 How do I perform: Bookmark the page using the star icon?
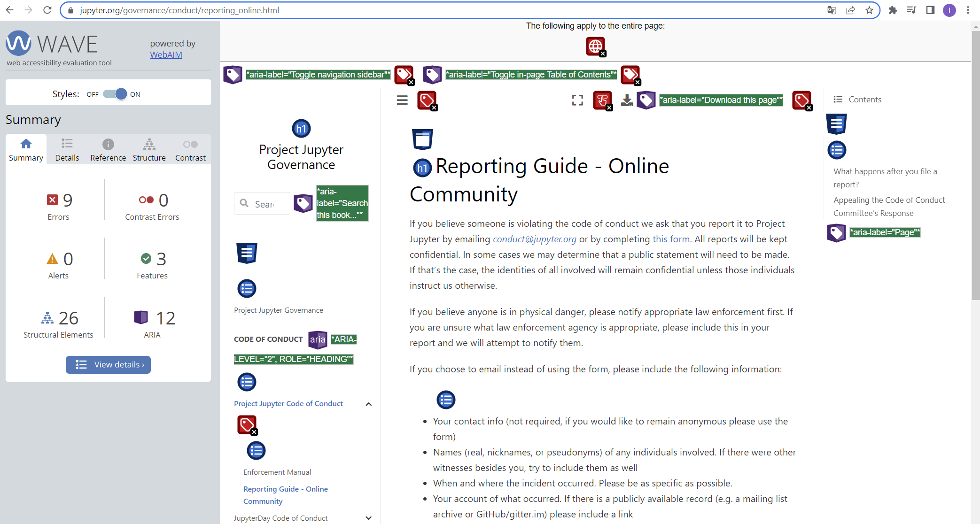point(870,10)
